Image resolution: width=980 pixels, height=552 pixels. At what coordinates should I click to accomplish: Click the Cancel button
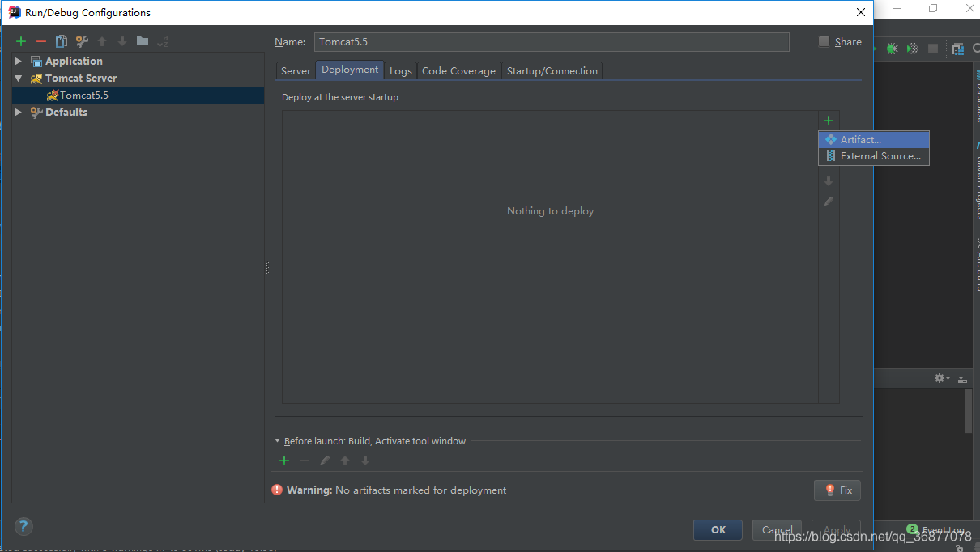778,529
